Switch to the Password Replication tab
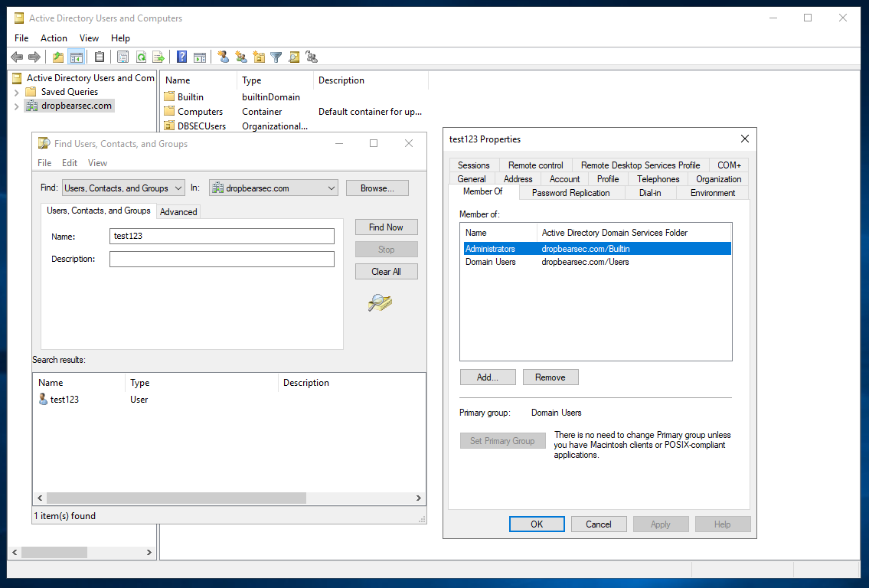The height and width of the screenshot is (588, 869). pos(571,193)
